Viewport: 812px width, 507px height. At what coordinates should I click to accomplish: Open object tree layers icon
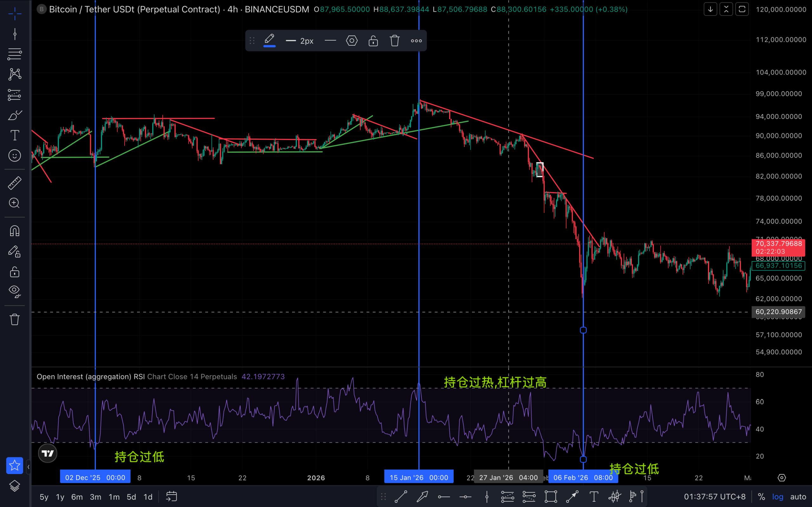15,486
